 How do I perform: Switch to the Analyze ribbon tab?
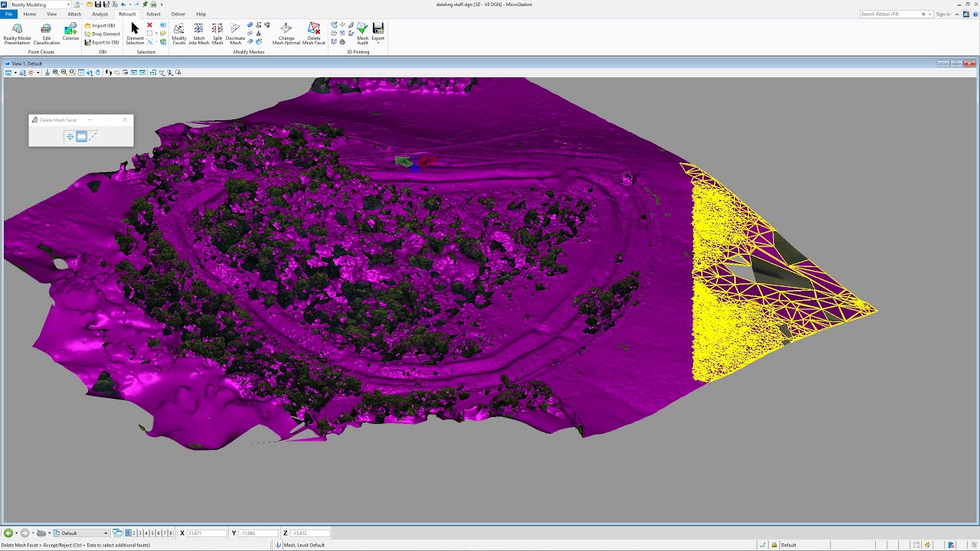point(100,14)
